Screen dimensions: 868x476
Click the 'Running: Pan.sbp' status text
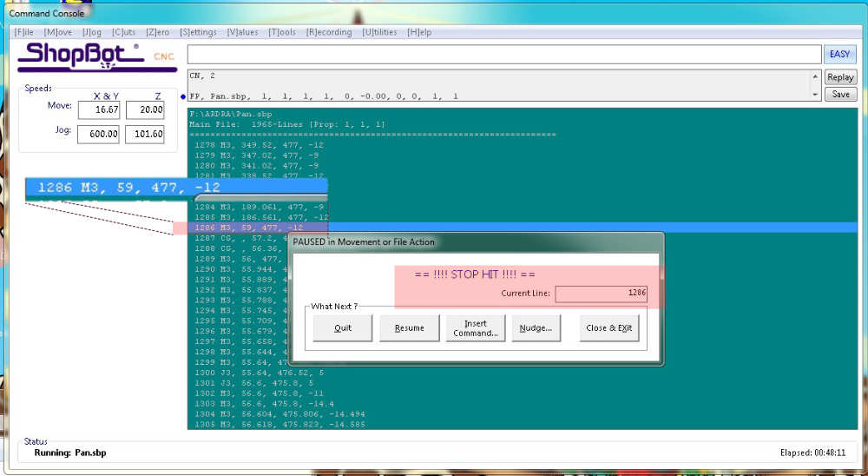[x=70, y=453]
